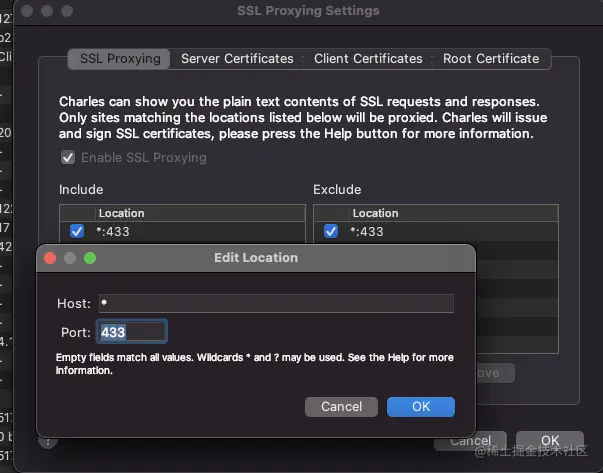Click the Include list Location column header
The width and height of the screenshot is (603, 473).
(200, 213)
